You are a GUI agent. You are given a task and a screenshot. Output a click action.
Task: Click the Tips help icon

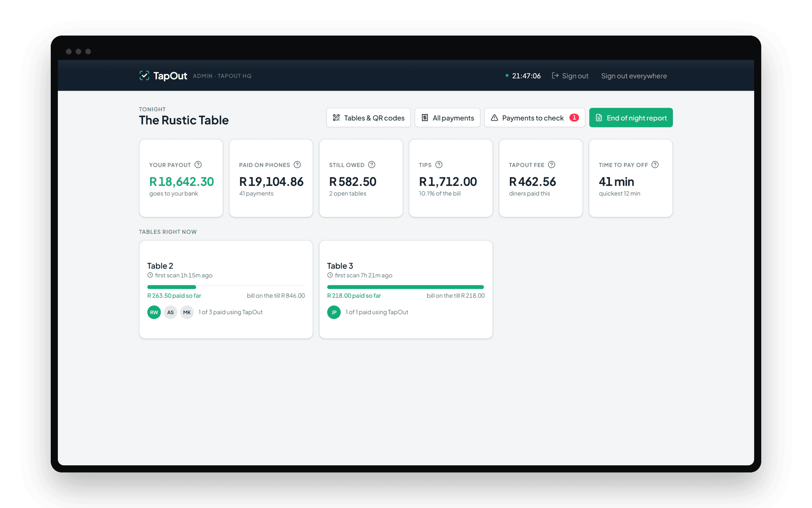click(439, 165)
